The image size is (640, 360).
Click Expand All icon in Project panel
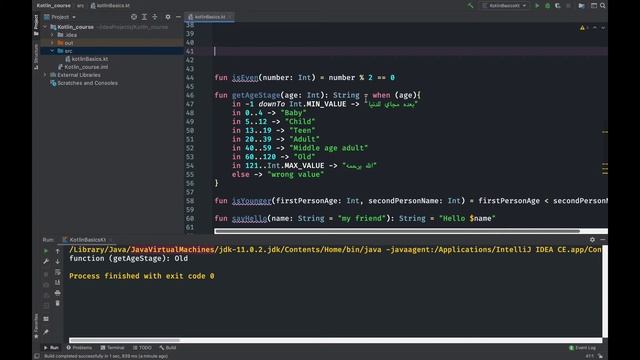click(x=144, y=17)
